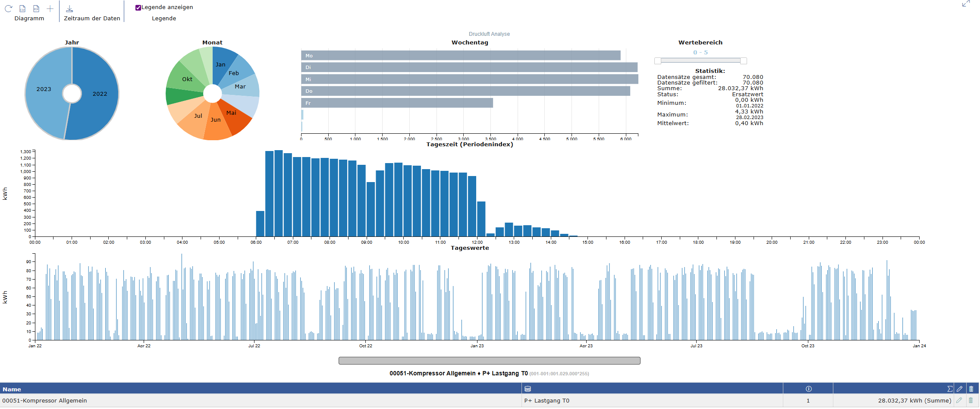Export the diagram as CSV
The image size is (980, 409).
22,9
